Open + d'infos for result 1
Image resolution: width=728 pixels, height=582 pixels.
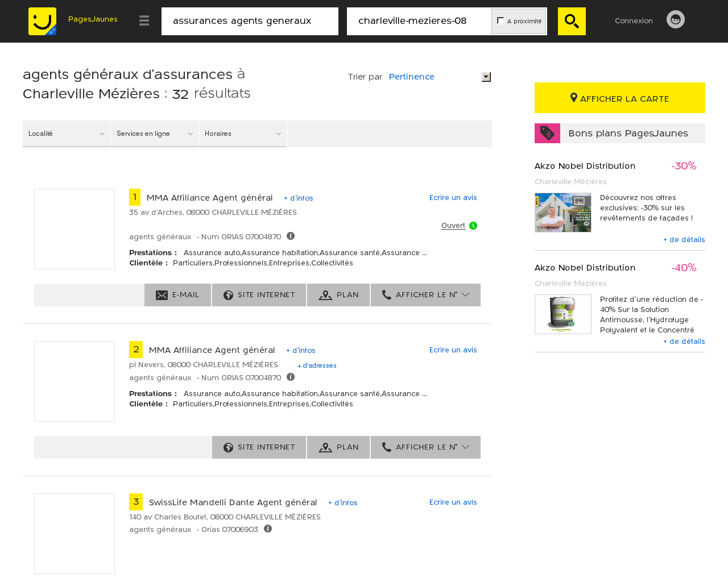click(x=299, y=198)
